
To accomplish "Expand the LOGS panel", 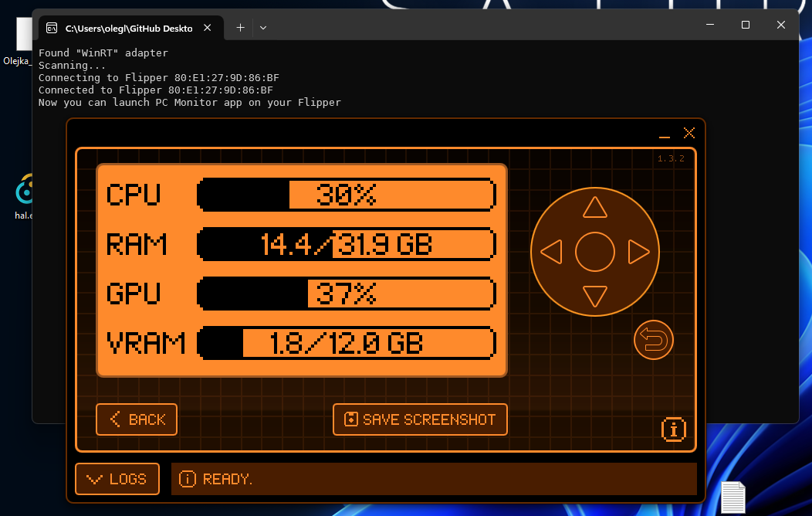I will pyautogui.click(x=117, y=479).
